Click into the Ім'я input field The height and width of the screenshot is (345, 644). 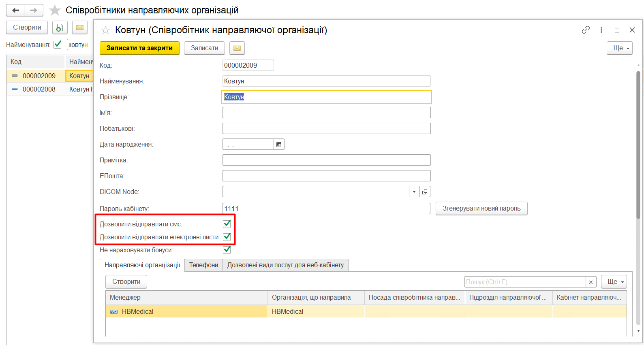click(x=326, y=113)
